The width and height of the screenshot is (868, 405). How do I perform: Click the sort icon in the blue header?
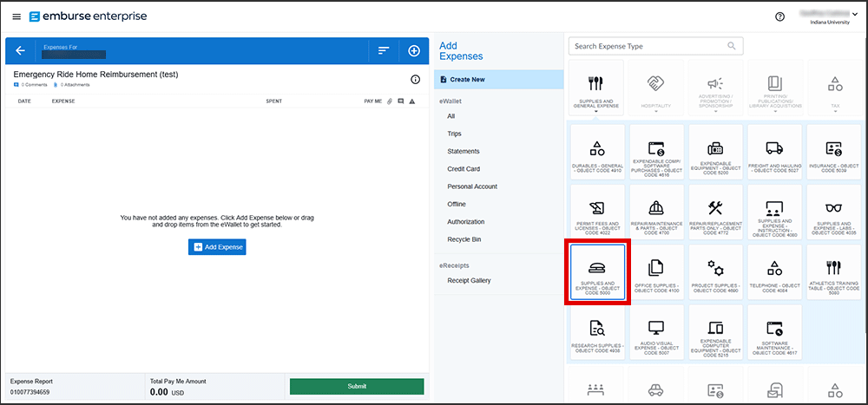(x=383, y=51)
